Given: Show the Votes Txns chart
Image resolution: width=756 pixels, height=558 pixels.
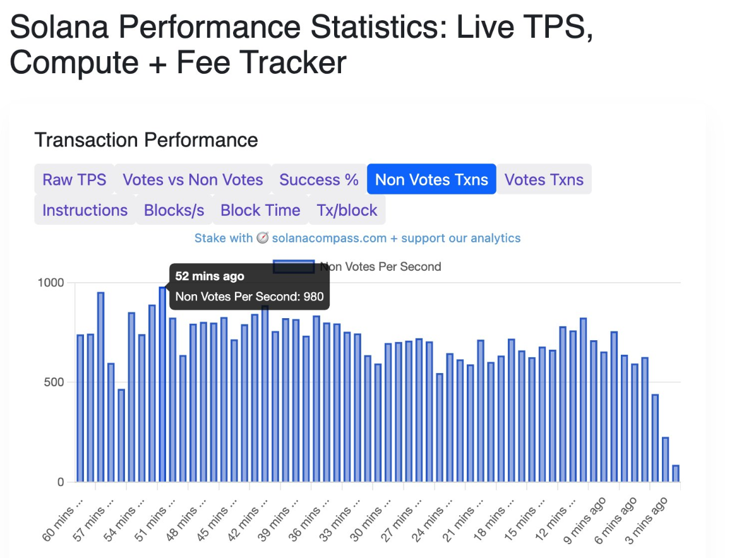Looking at the screenshot, I should coord(544,179).
